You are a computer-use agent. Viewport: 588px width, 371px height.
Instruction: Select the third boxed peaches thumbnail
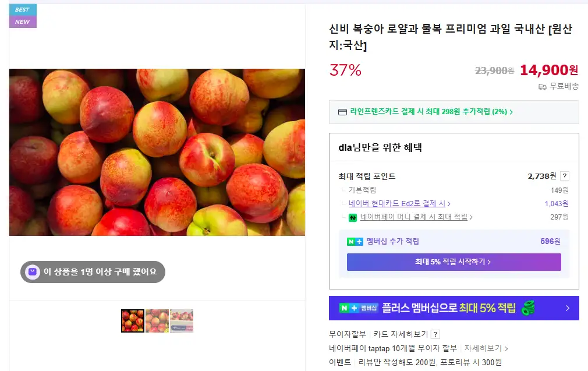[x=182, y=321]
